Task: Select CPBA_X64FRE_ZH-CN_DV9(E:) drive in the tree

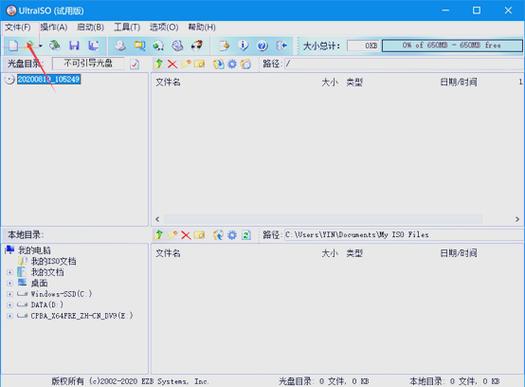Action: 82,316
